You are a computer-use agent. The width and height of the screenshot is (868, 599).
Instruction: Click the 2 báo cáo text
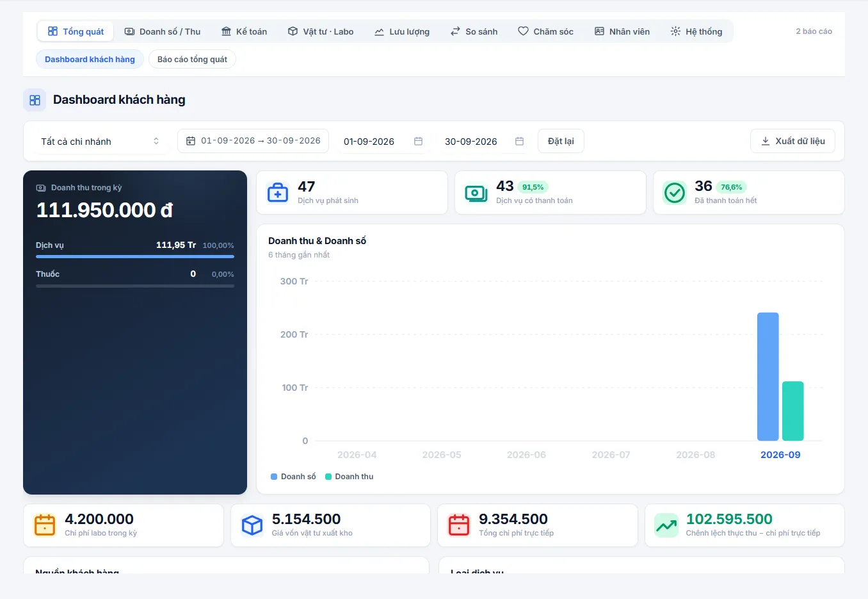coord(814,31)
